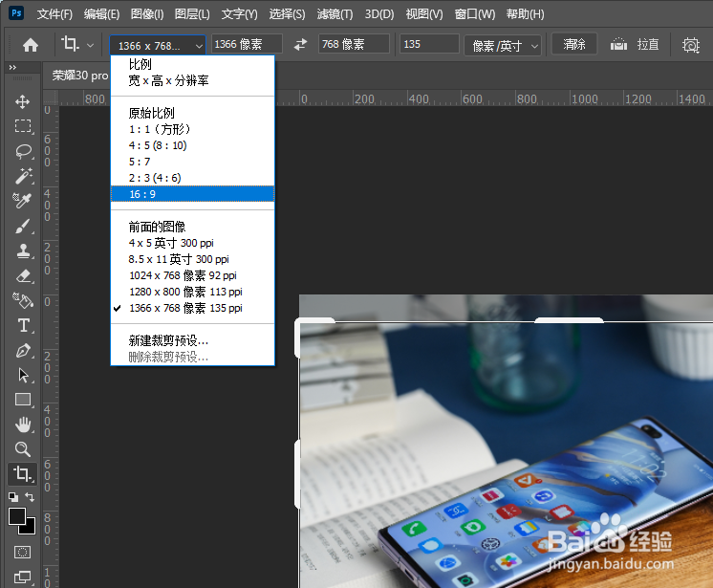Select the Move tool

pyautogui.click(x=22, y=101)
